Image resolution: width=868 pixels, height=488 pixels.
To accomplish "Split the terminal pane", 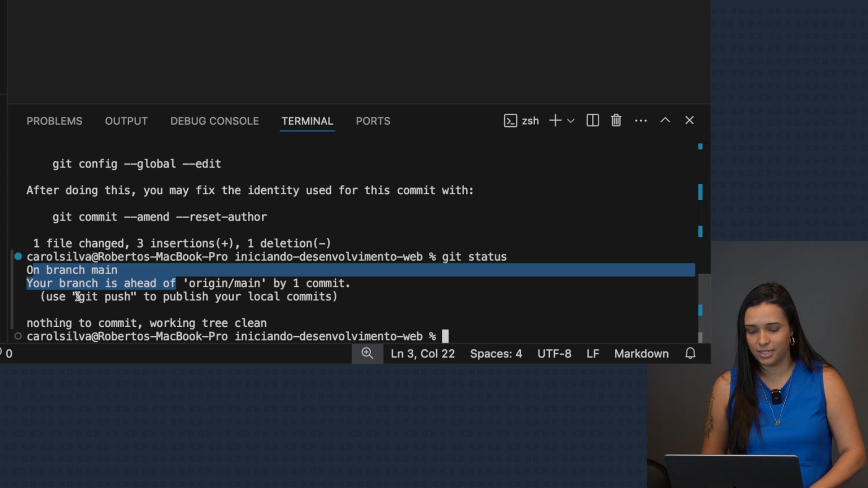I will coord(592,121).
